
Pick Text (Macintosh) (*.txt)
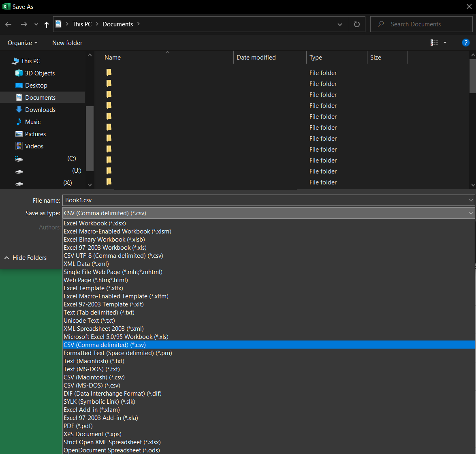(x=269, y=361)
